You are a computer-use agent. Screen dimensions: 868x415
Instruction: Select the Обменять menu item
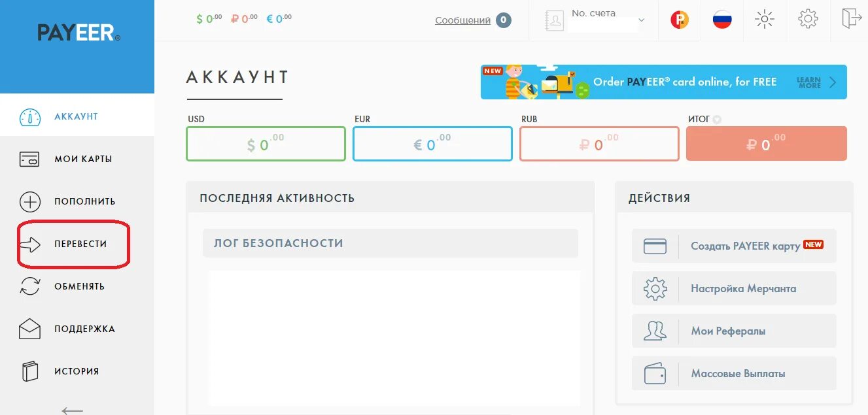pyautogui.click(x=77, y=286)
